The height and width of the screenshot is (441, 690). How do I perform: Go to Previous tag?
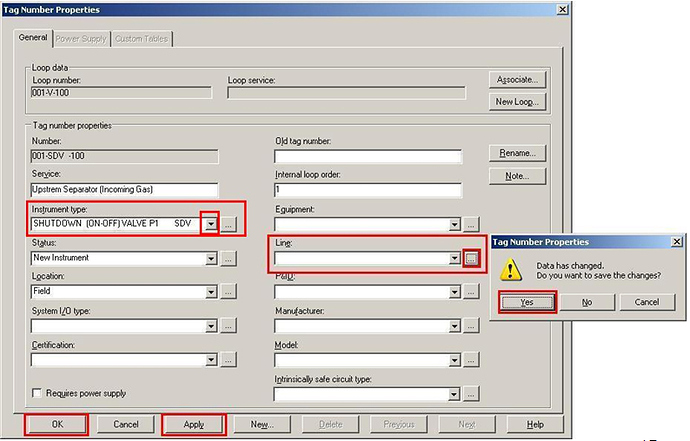pyautogui.click(x=399, y=424)
